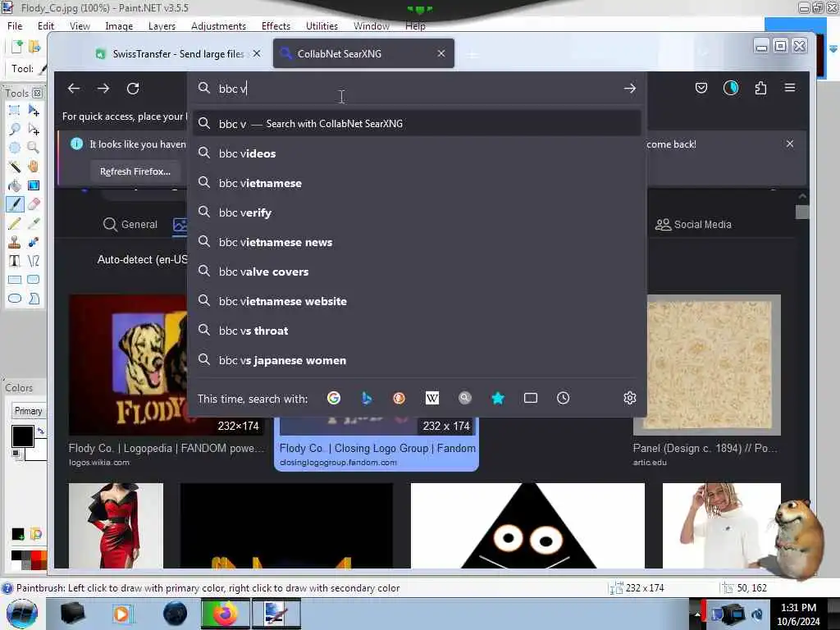
Task: Choose the 'bbc valve covers' suggestion
Action: (417, 272)
